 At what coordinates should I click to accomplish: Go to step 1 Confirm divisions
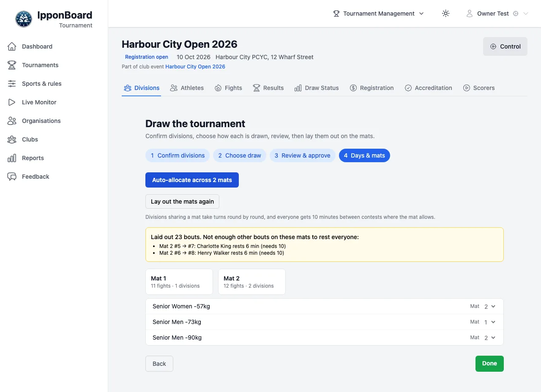coord(178,155)
